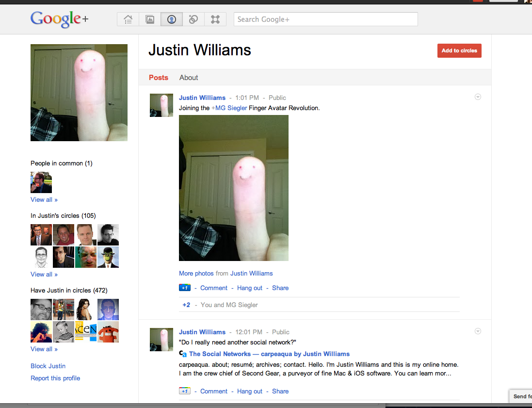
Task: Click the Add to circles button
Action: pyautogui.click(x=459, y=50)
